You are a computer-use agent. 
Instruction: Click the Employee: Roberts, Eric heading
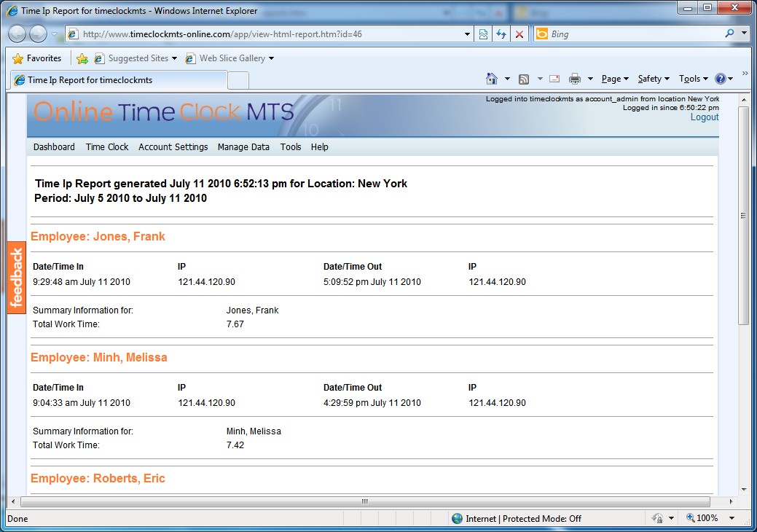(x=98, y=478)
